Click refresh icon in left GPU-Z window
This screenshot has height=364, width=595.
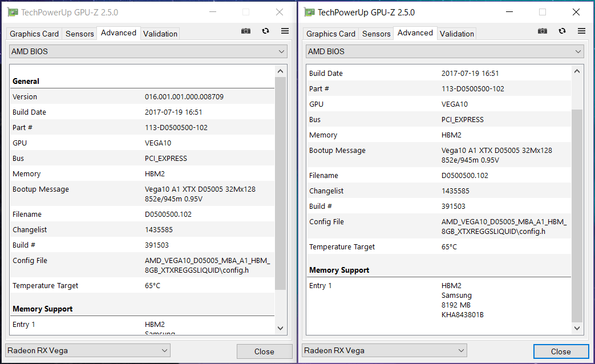[266, 31]
